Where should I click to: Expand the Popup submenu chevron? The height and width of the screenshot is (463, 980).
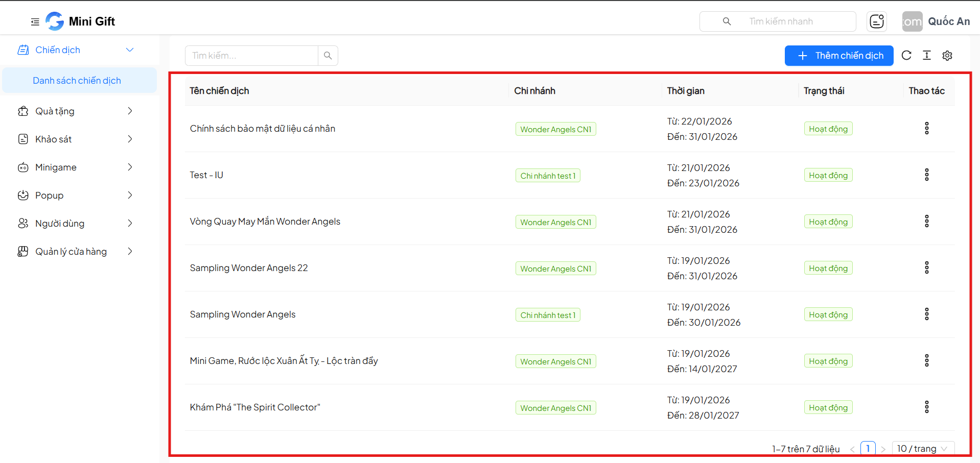(130, 196)
